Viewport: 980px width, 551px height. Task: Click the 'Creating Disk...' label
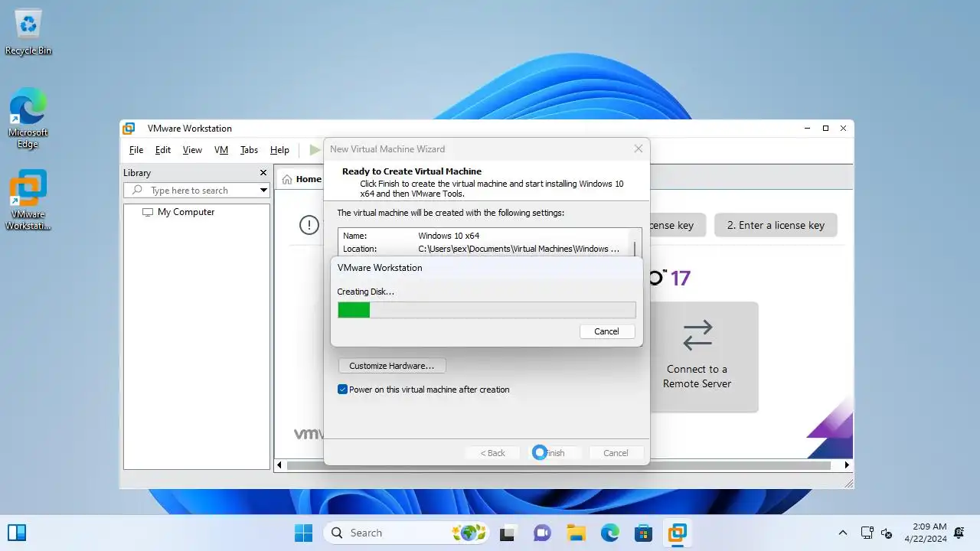(x=366, y=292)
